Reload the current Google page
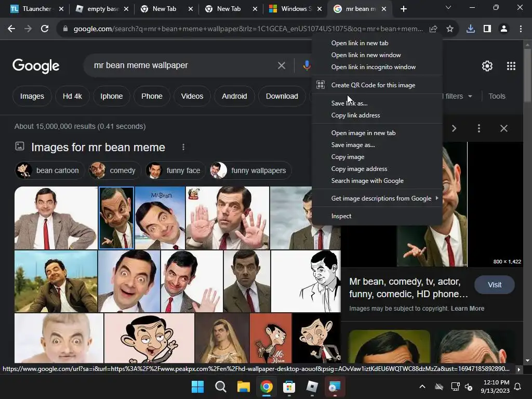Screen dimensions: 532x399 (x=45, y=29)
